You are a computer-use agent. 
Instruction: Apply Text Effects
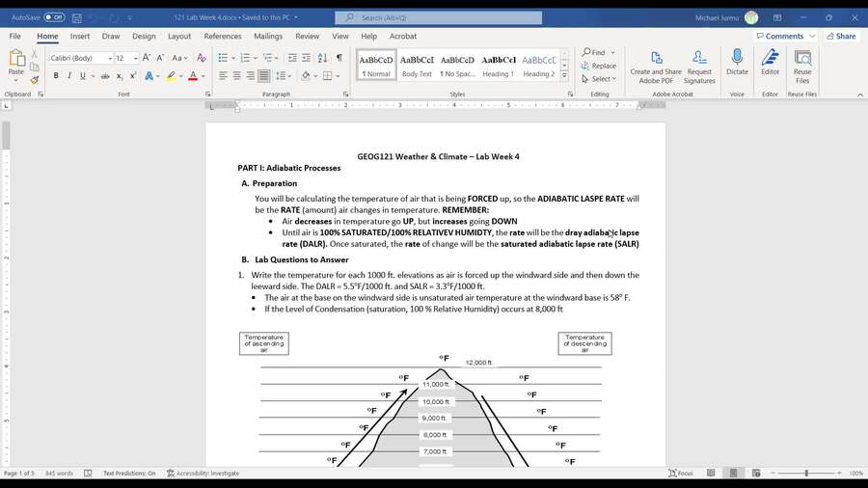pos(149,76)
